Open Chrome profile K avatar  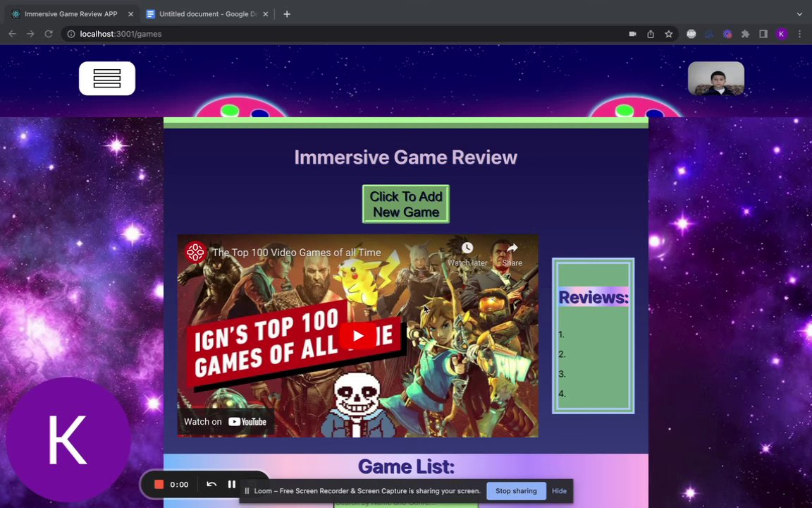point(782,34)
